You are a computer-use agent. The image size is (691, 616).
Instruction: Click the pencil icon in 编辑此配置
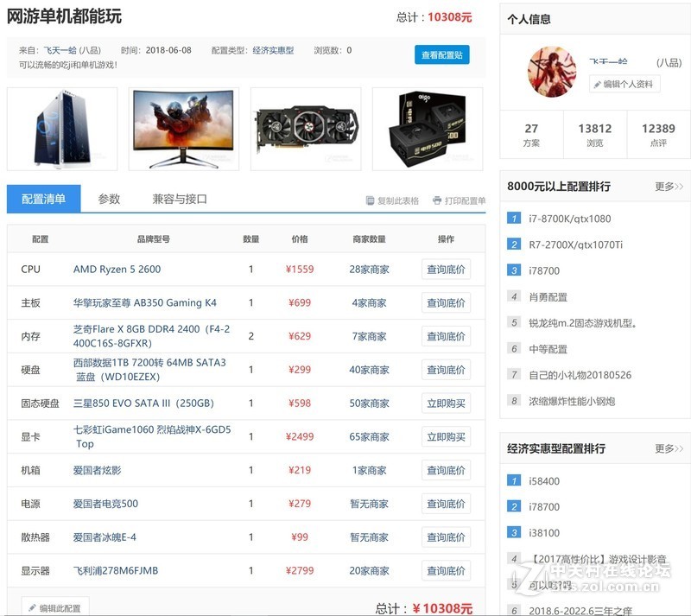coord(32,608)
